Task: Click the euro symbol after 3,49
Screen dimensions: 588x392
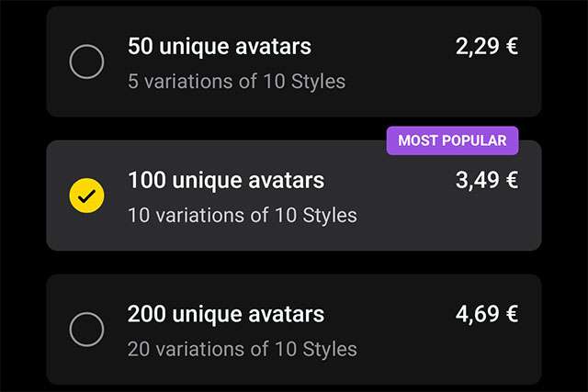Action: tap(511, 180)
